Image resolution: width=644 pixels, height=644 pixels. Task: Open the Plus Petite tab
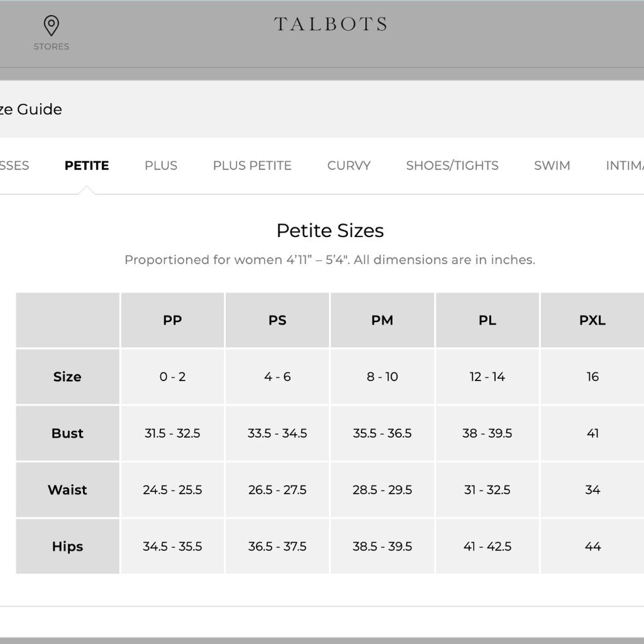pyautogui.click(x=252, y=166)
